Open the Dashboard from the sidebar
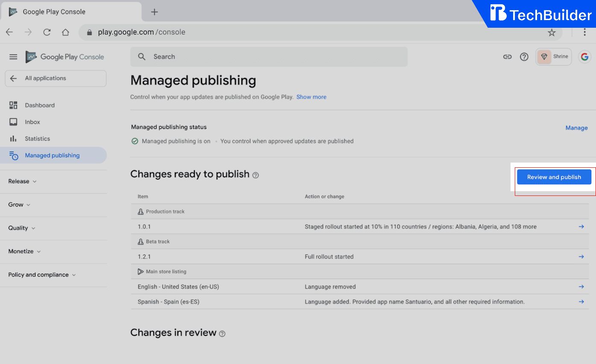Viewport: 596px width, 364px height. point(40,105)
